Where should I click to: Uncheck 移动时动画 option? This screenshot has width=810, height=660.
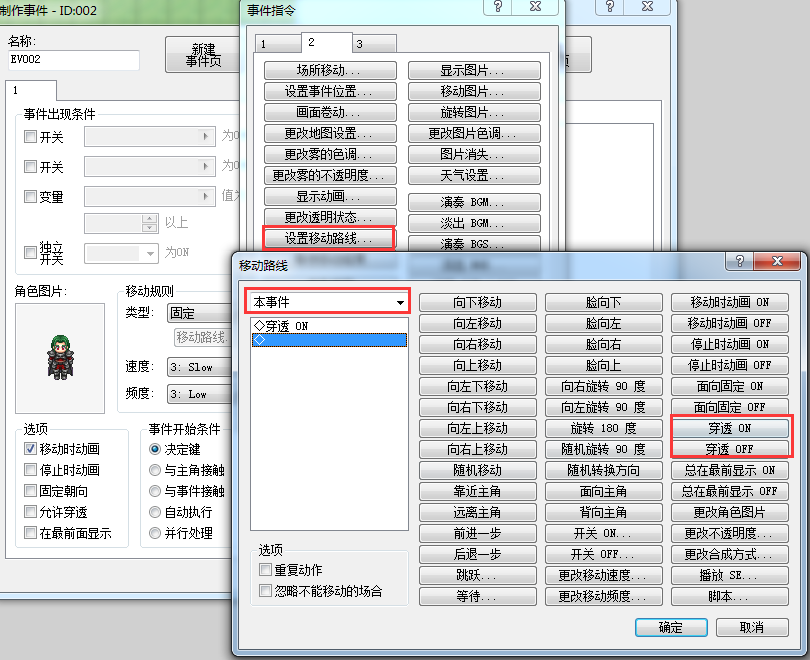coord(30,449)
